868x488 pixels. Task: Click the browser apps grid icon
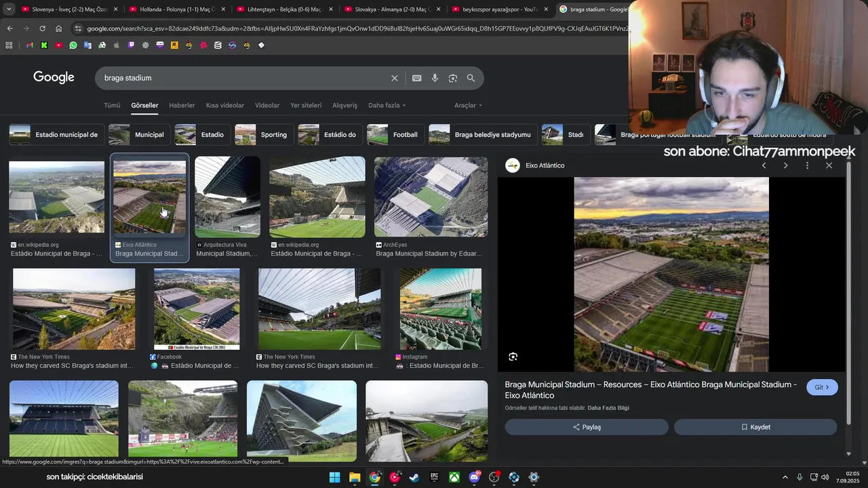click(x=9, y=45)
